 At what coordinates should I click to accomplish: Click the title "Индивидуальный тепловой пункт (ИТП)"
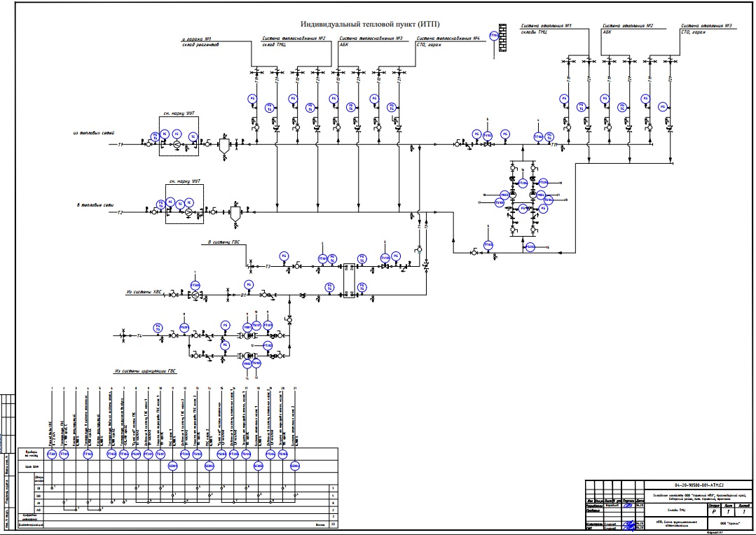pos(370,24)
